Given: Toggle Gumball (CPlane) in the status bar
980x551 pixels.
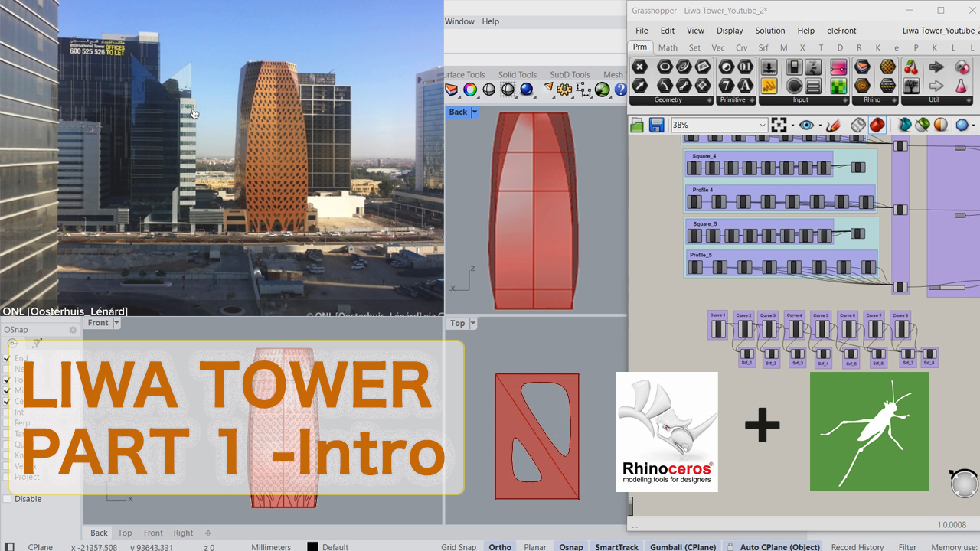Looking at the screenshot, I should (x=683, y=546).
